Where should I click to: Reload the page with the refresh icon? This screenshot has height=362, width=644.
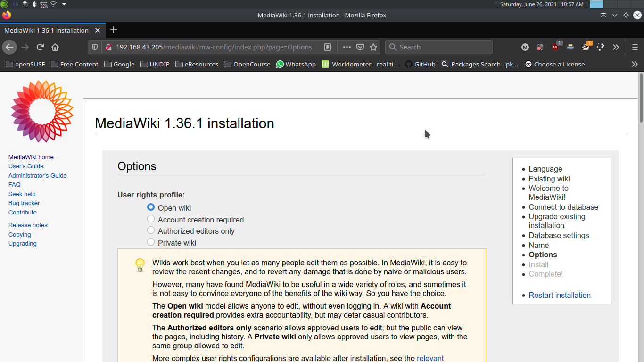tap(40, 47)
